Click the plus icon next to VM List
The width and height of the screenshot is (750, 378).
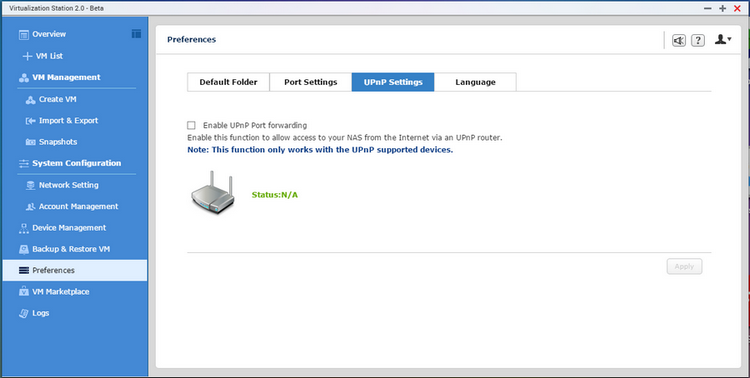point(27,56)
